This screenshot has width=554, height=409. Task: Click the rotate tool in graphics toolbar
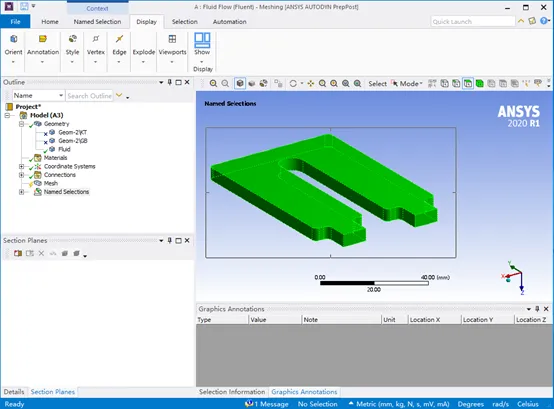[293, 83]
